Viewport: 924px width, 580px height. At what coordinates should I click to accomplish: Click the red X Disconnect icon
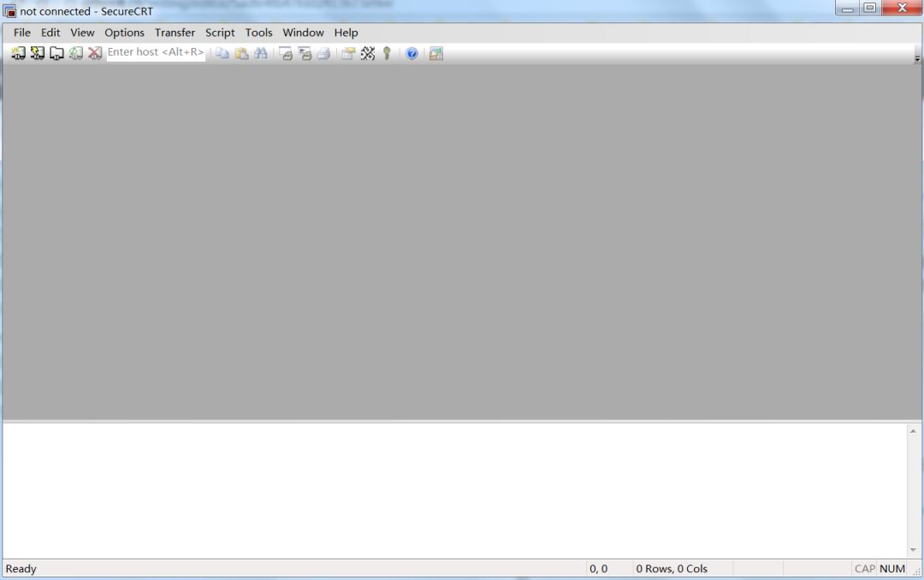click(x=94, y=53)
